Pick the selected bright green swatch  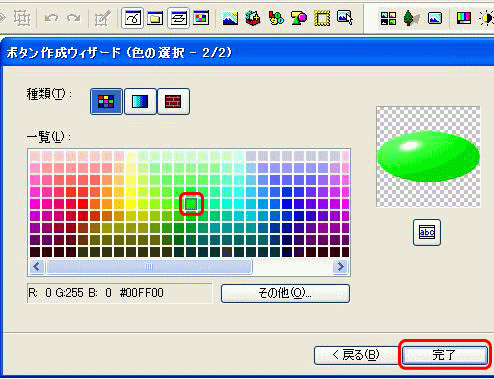pyautogui.click(x=191, y=204)
